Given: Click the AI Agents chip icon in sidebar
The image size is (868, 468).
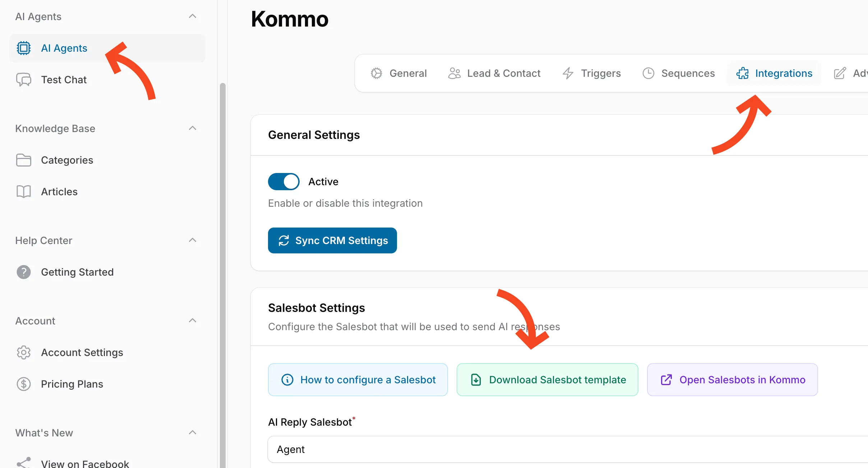Looking at the screenshot, I should [x=24, y=48].
